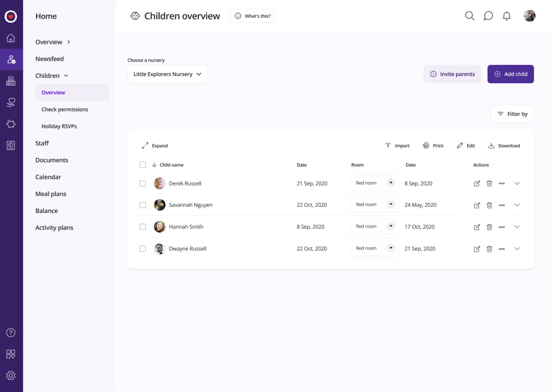The height and width of the screenshot is (392, 552).
Task: Open the Little Explorers Nursery dropdown
Action: (167, 74)
